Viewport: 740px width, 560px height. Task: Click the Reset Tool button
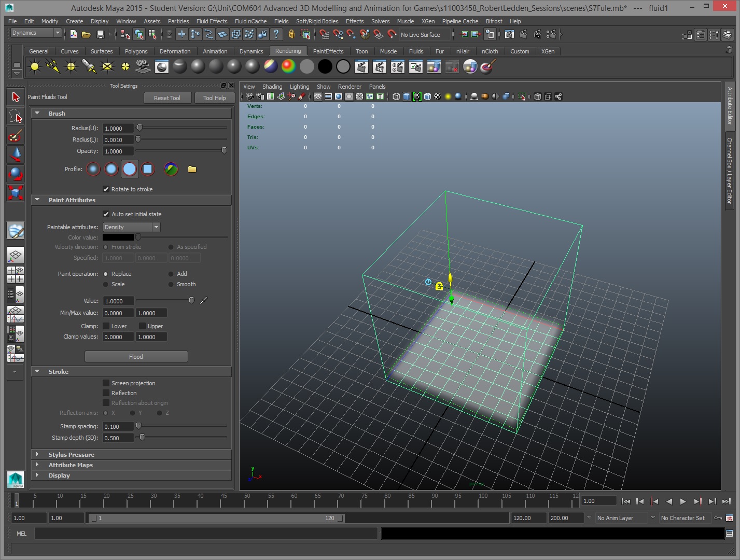pyautogui.click(x=167, y=98)
